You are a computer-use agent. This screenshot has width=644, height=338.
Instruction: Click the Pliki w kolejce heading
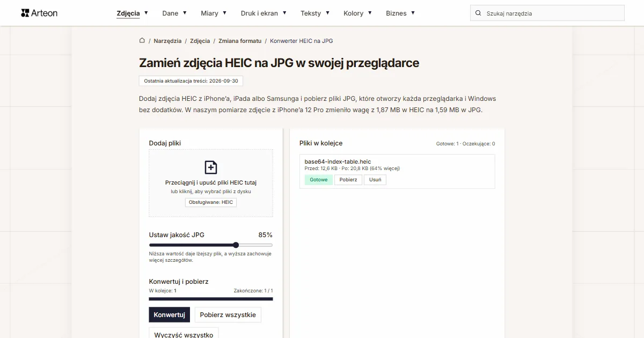[321, 143]
